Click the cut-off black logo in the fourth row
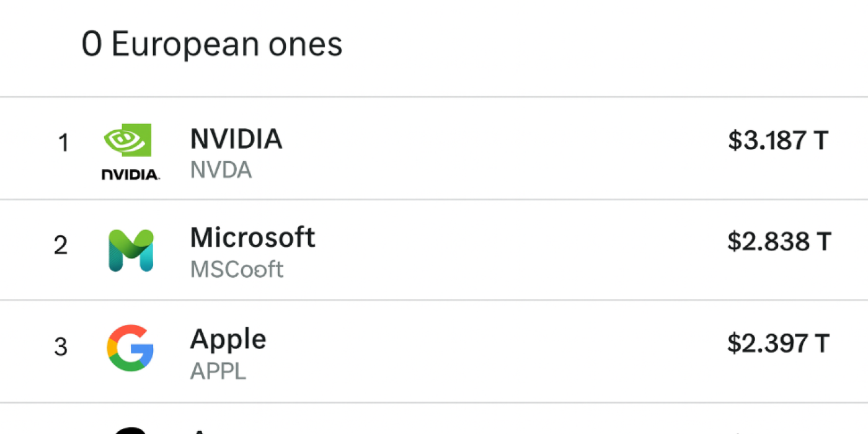This screenshot has height=434, width=868. (x=130, y=430)
